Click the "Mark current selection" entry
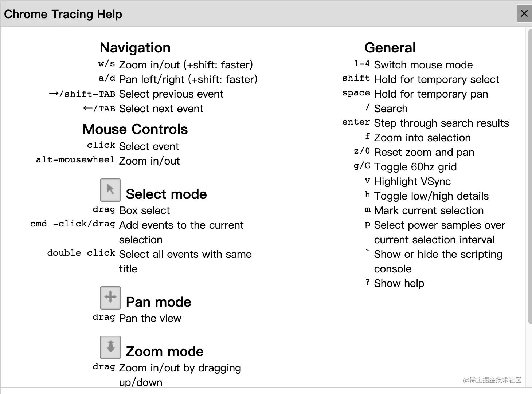532x394 pixels. tap(429, 210)
